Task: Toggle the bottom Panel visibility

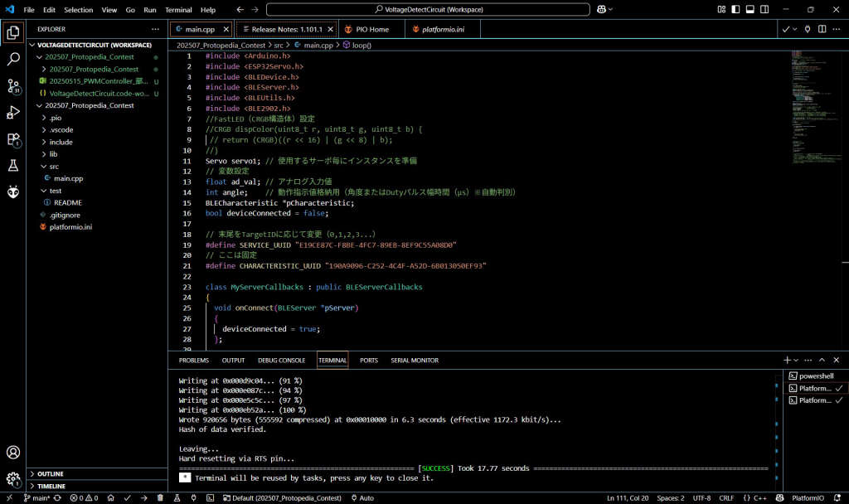Action: click(750, 9)
